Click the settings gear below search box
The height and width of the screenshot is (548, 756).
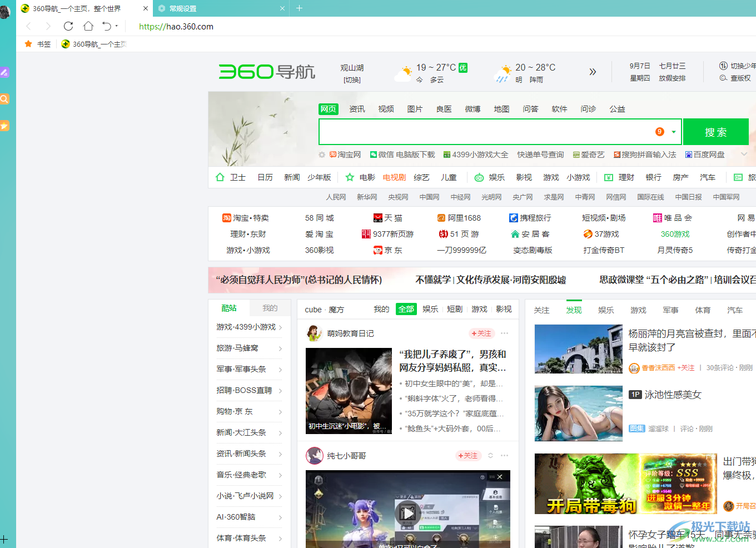click(322, 155)
